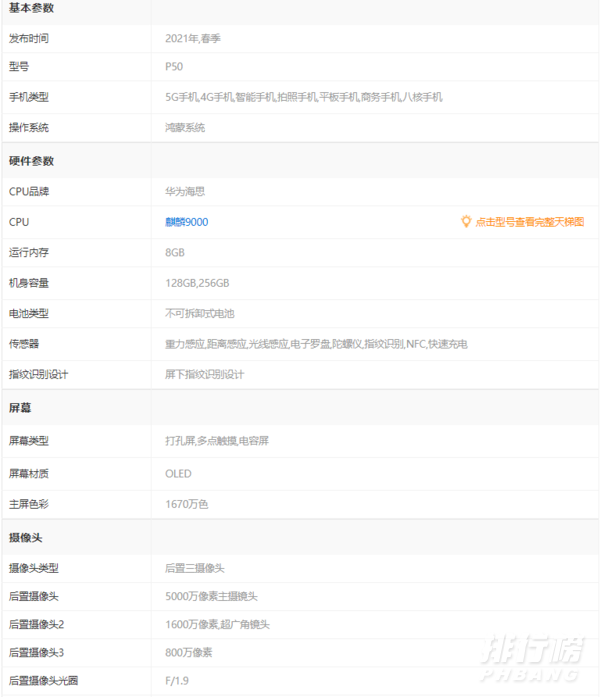Image resolution: width=600 pixels, height=697 pixels.
Task: Click the CPU row label
Action: pos(19,222)
